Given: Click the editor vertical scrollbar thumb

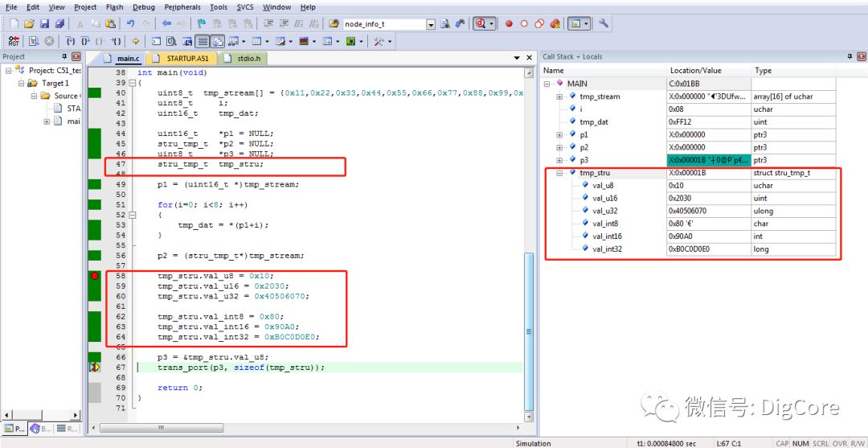Looking at the screenshot, I should [x=529, y=331].
